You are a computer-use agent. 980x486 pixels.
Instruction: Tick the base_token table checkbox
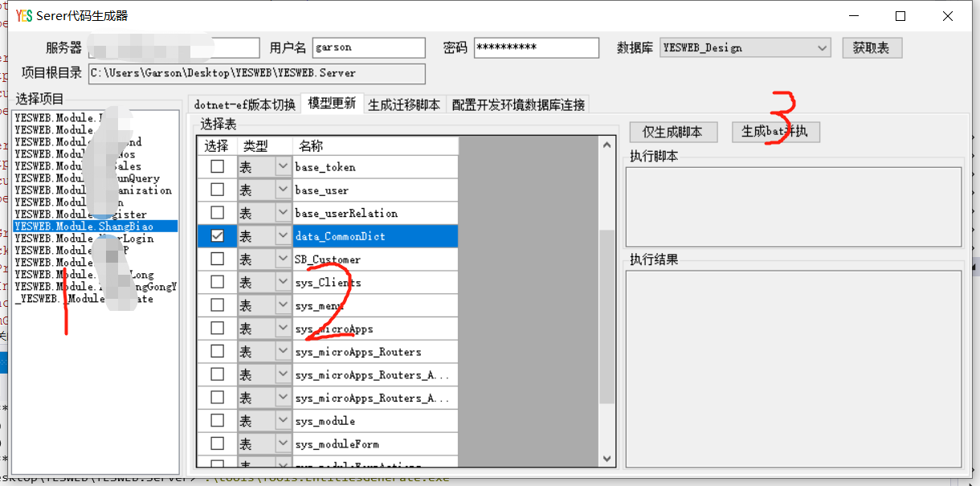tap(217, 167)
